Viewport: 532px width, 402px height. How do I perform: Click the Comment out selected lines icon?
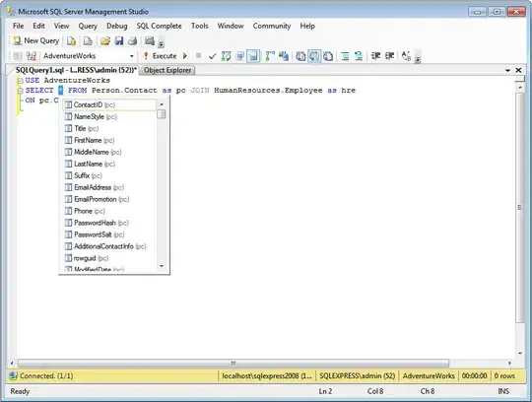[x=345, y=56]
